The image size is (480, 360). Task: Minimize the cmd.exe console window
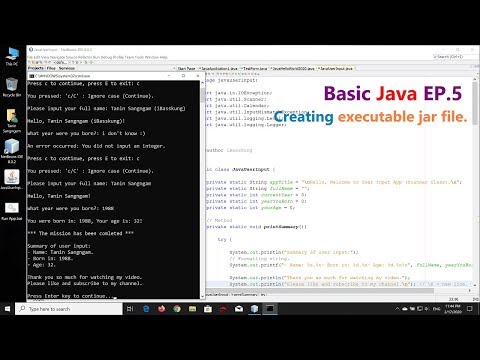coord(169,76)
